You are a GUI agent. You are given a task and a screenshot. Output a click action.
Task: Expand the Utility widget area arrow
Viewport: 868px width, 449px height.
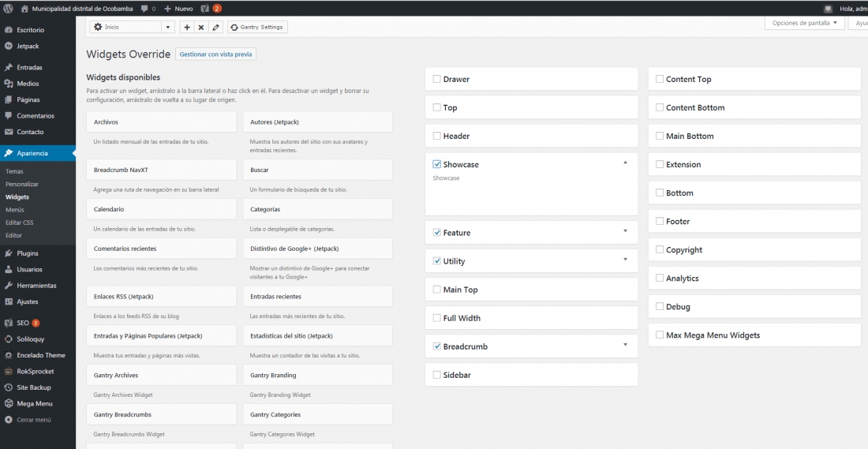(625, 259)
